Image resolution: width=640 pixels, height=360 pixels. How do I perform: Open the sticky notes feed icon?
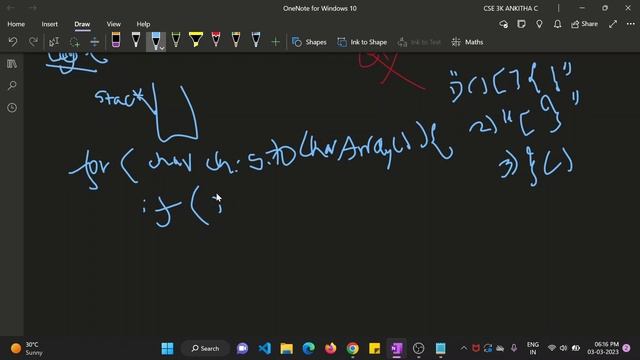click(521, 24)
